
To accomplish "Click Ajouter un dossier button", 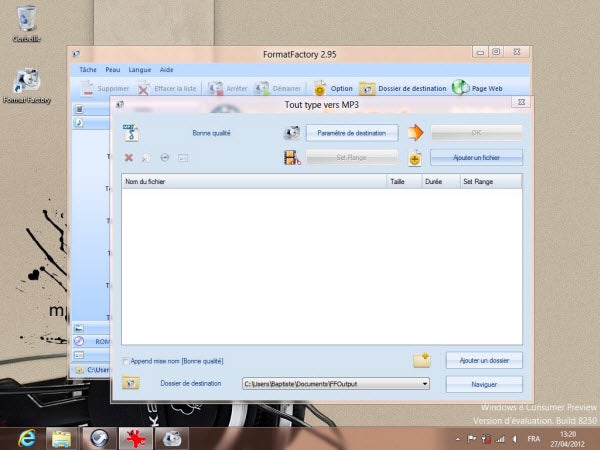I will click(x=484, y=360).
